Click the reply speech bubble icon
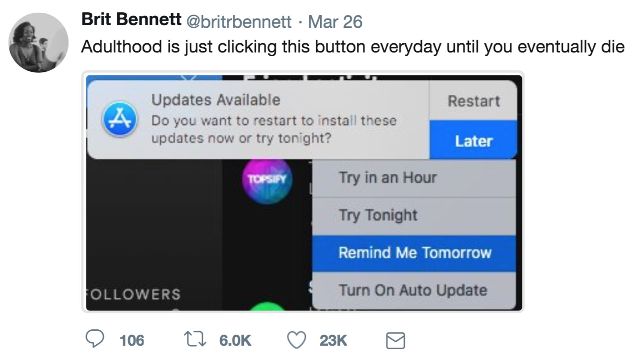Image resolution: width=644 pixels, height=358 pixels. tap(94, 340)
